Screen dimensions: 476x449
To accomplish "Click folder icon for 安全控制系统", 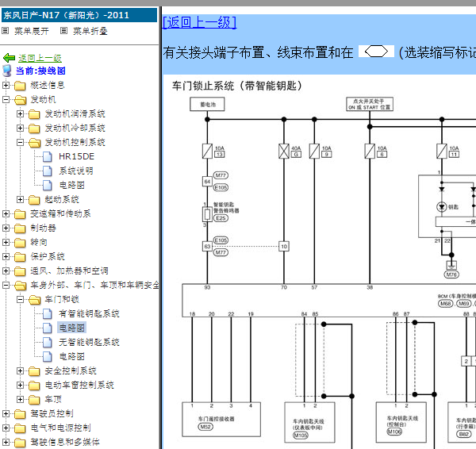I will coord(34,371).
